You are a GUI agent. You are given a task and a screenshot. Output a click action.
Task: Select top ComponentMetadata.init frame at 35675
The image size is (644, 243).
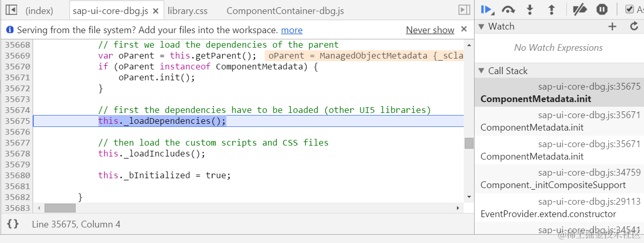pos(559,92)
